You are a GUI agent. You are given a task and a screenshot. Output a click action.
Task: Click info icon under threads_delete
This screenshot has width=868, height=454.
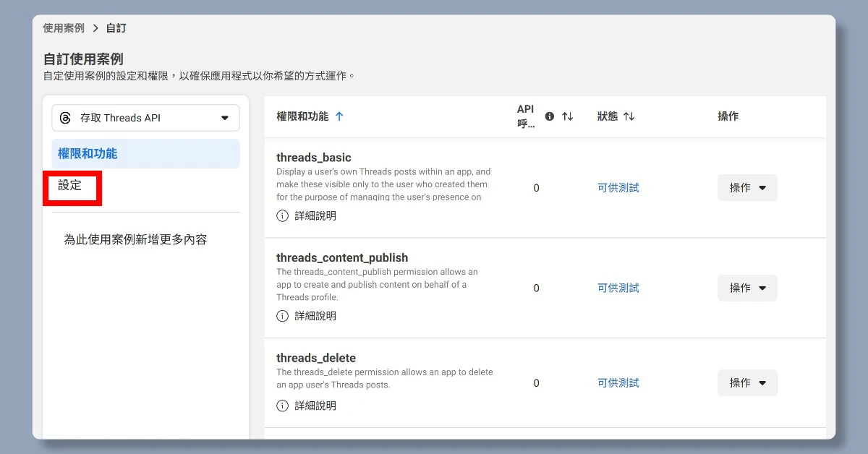pyautogui.click(x=282, y=406)
